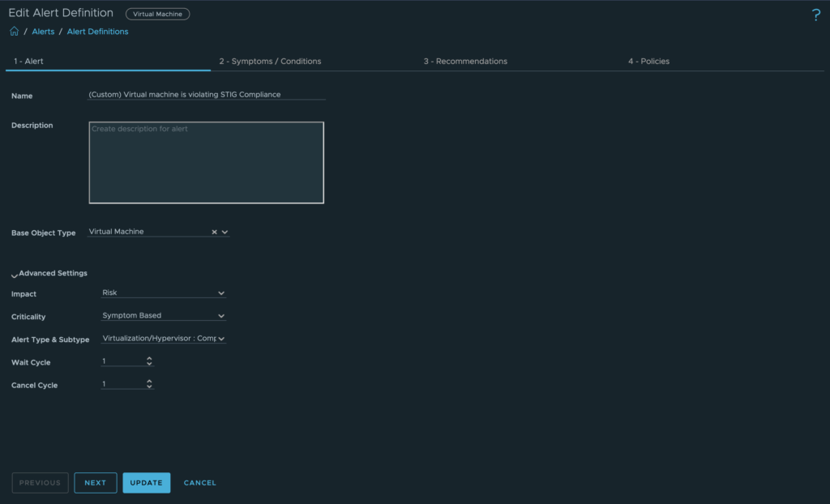
Task: Open the Policies tab
Action: [648, 62]
